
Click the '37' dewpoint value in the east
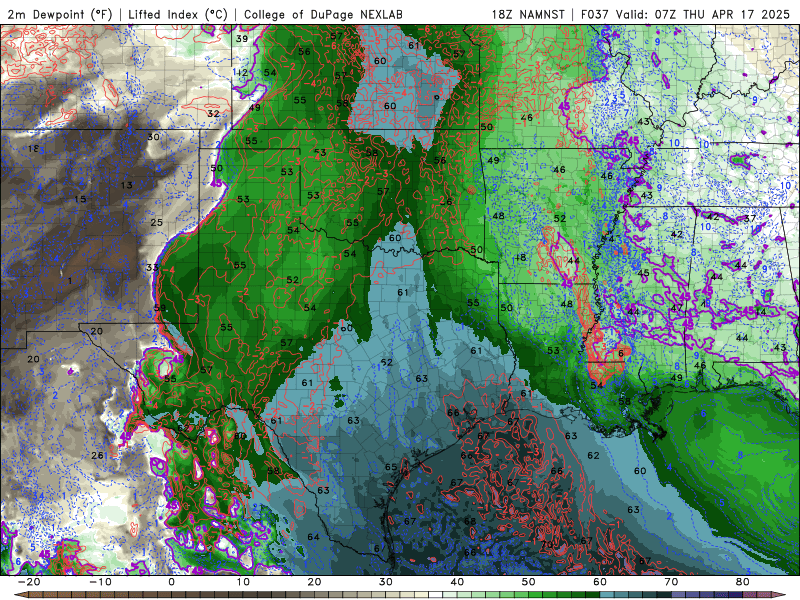[x=749, y=219]
